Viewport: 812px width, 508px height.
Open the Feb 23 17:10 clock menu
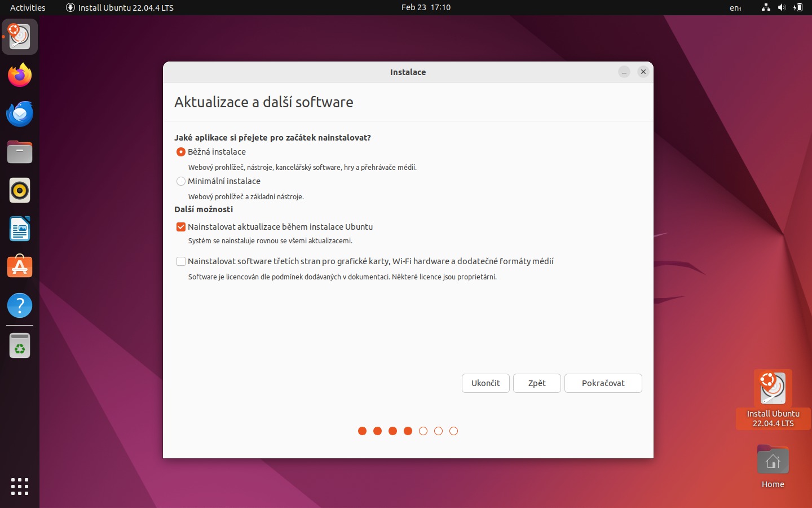(x=426, y=7)
